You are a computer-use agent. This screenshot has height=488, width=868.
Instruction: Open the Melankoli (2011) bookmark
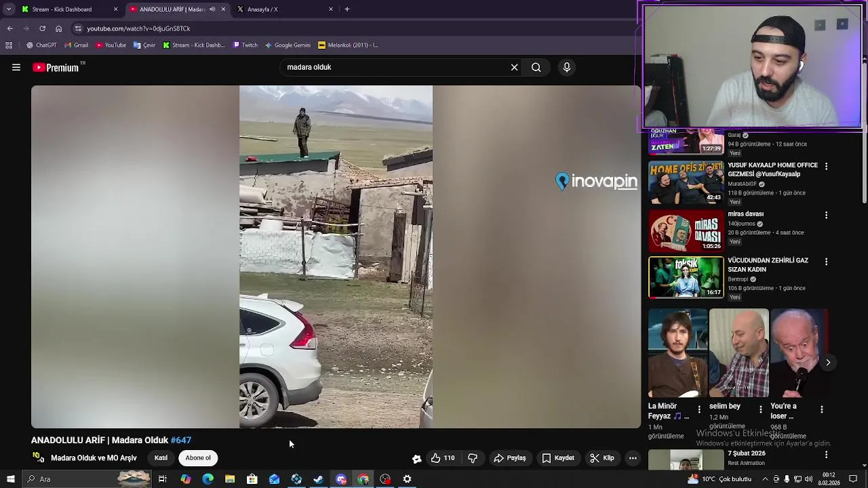(x=348, y=45)
